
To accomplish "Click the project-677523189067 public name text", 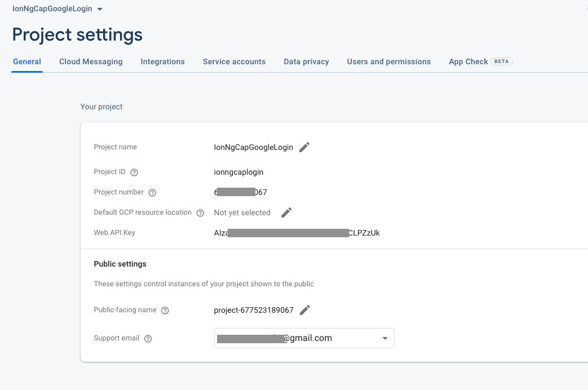I will [254, 310].
